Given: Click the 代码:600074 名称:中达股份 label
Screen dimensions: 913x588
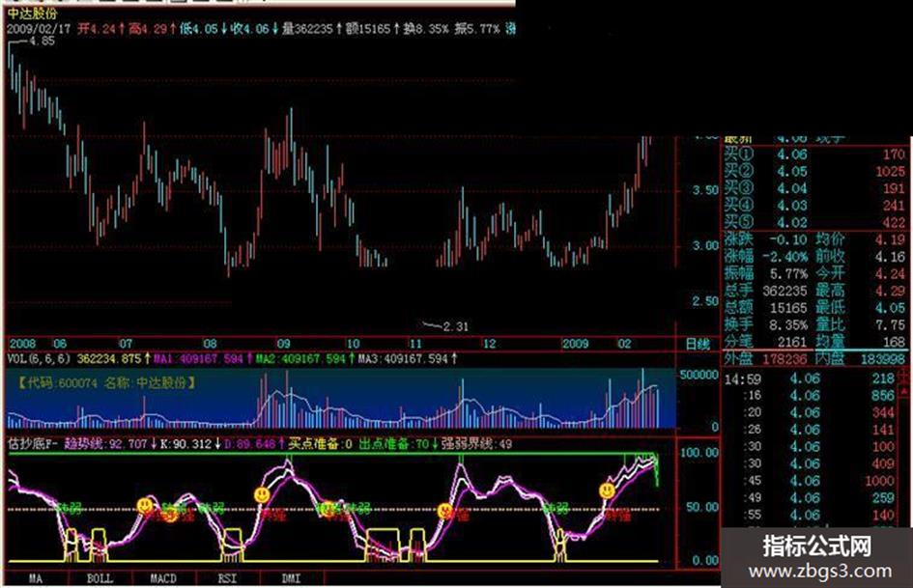Looking at the screenshot, I should [x=106, y=383].
